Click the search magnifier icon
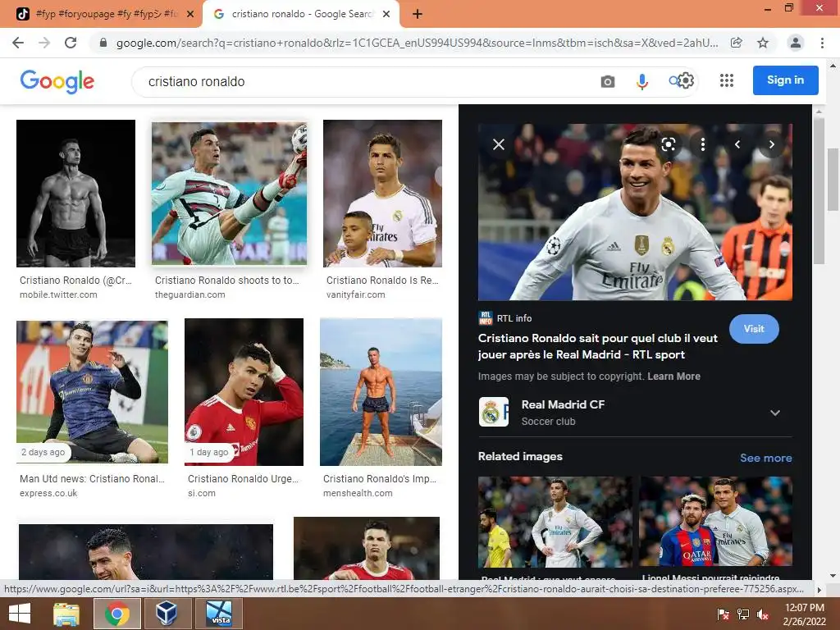The height and width of the screenshot is (630, 840). click(x=673, y=81)
